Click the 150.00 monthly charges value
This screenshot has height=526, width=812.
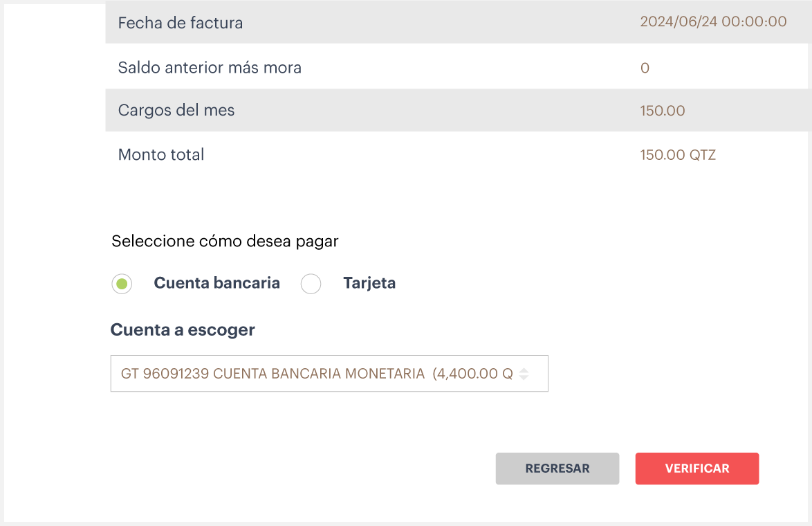tap(662, 110)
